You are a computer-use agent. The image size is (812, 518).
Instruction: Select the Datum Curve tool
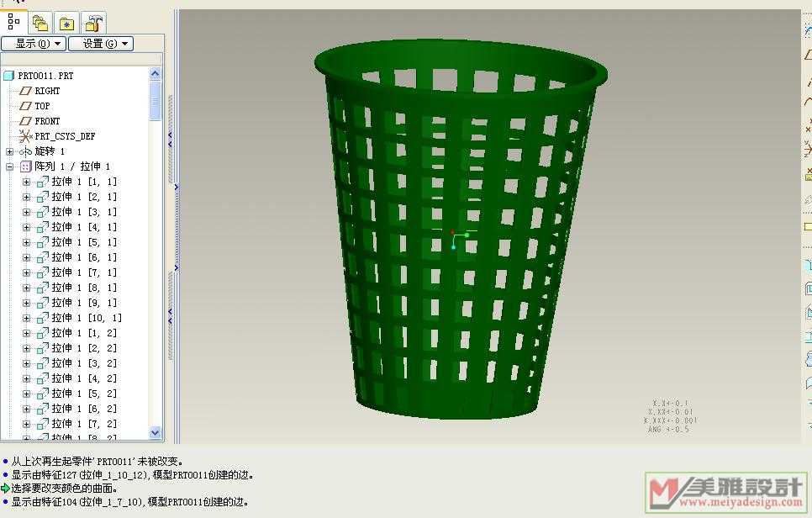click(809, 102)
